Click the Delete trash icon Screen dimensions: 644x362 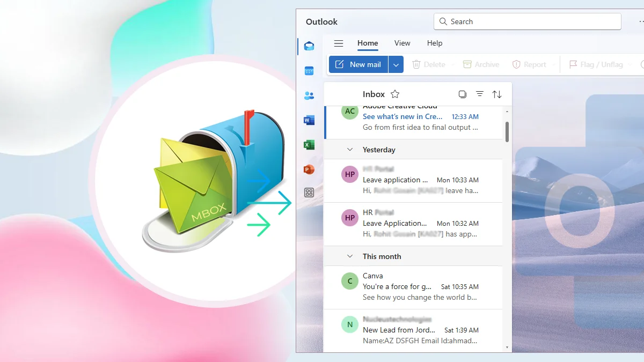pyautogui.click(x=416, y=64)
